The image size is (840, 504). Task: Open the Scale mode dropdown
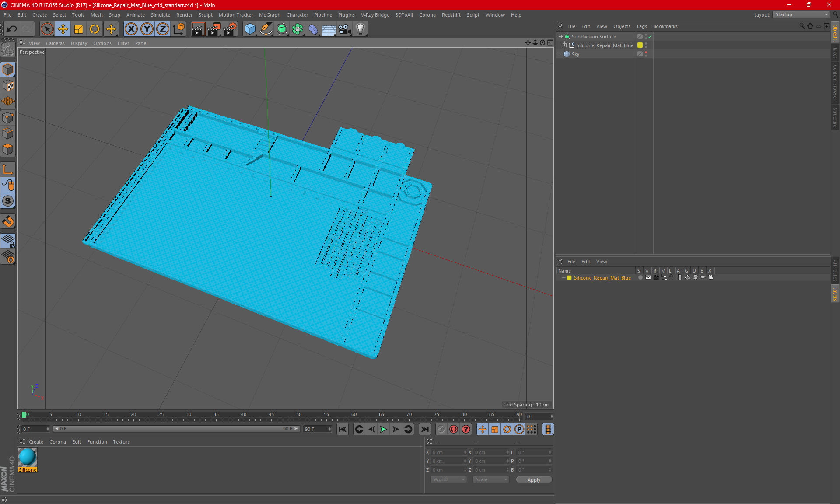[491, 479]
